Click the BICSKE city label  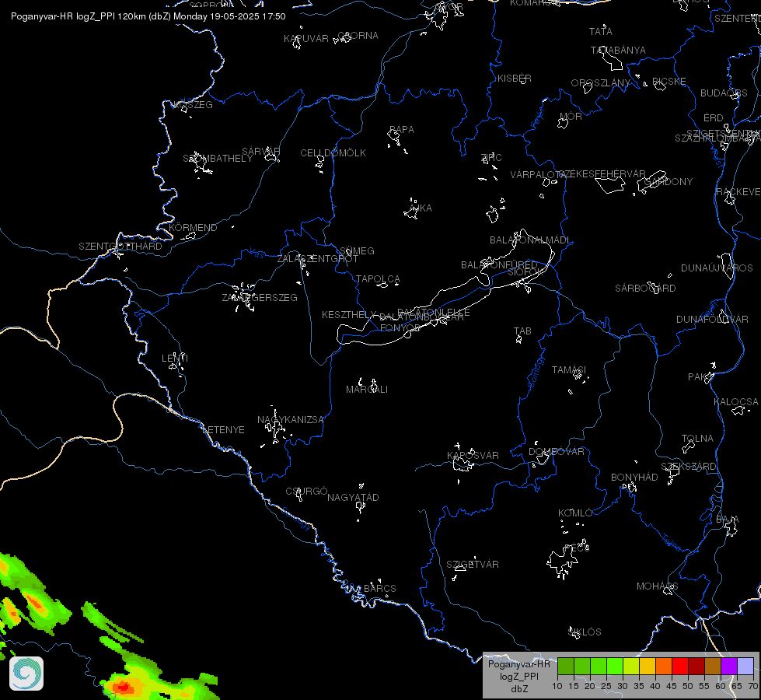pos(668,81)
